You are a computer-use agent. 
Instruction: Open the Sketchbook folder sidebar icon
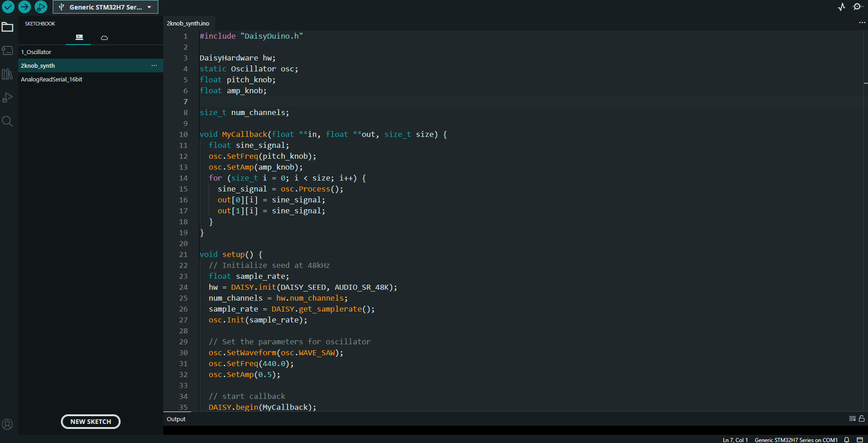click(x=8, y=27)
